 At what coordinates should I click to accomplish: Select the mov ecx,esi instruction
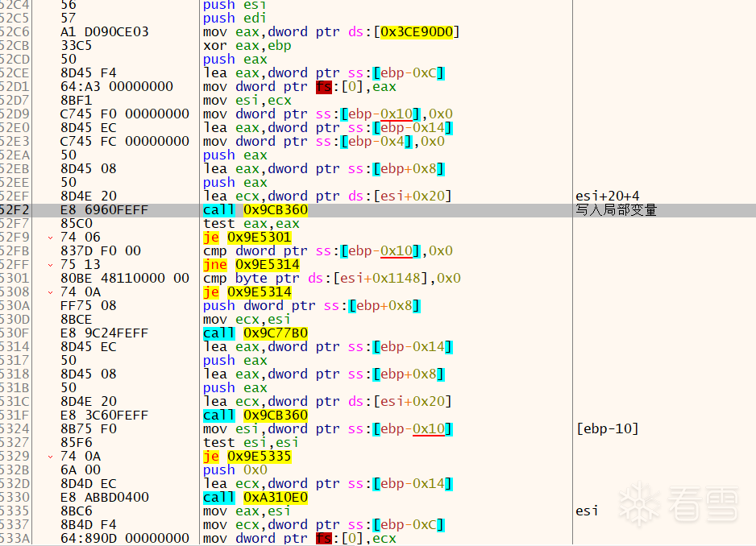point(247,320)
